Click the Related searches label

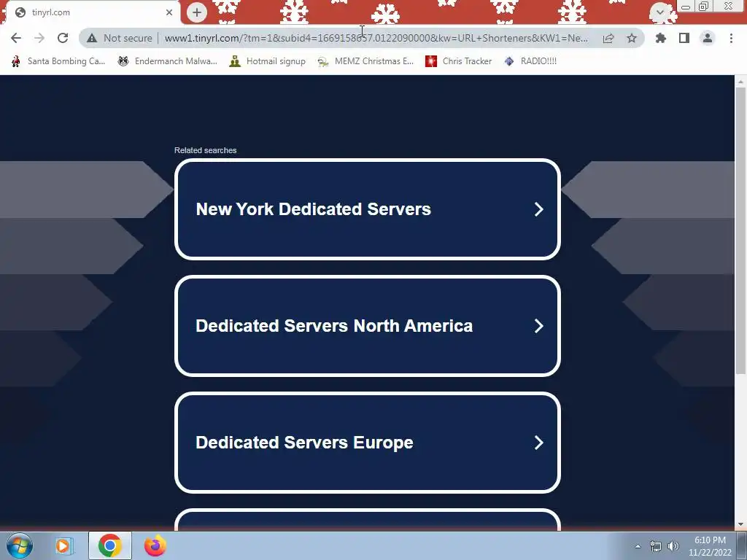[205, 150]
